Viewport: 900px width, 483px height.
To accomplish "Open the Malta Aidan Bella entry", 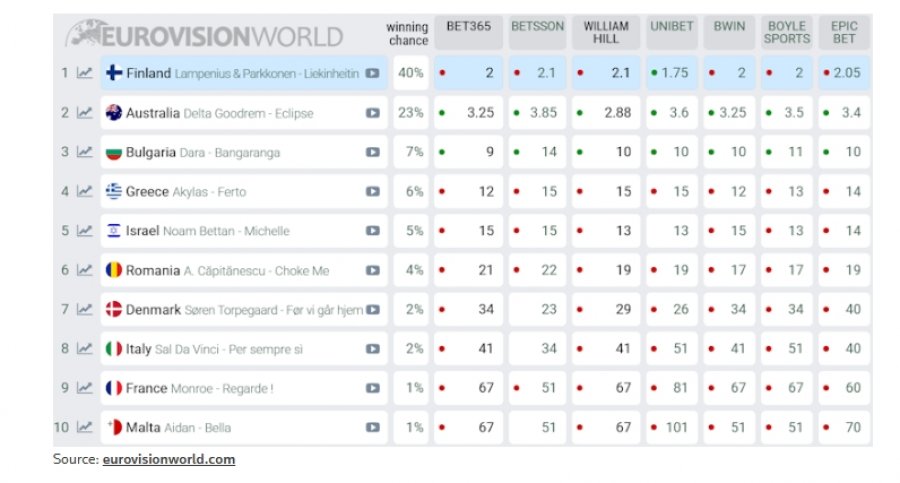I will click(x=243, y=427).
